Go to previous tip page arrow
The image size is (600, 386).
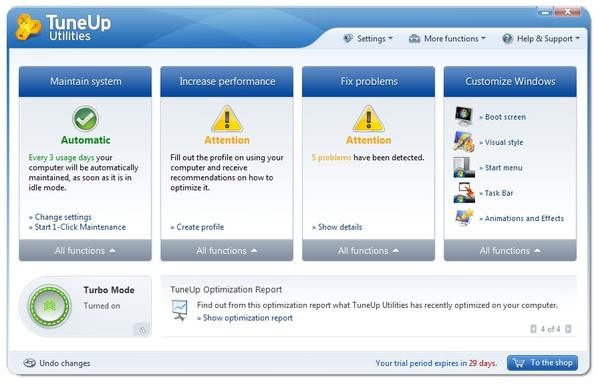(x=533, y=329)
